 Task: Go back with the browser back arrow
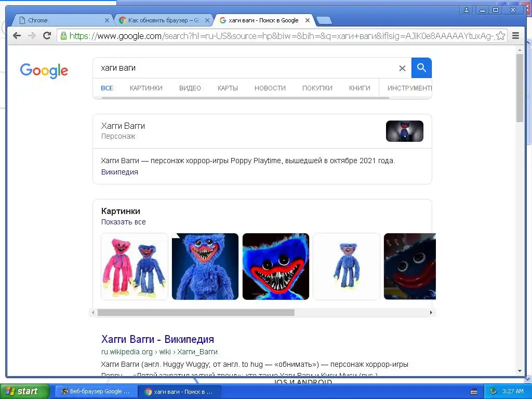[17, 35]
